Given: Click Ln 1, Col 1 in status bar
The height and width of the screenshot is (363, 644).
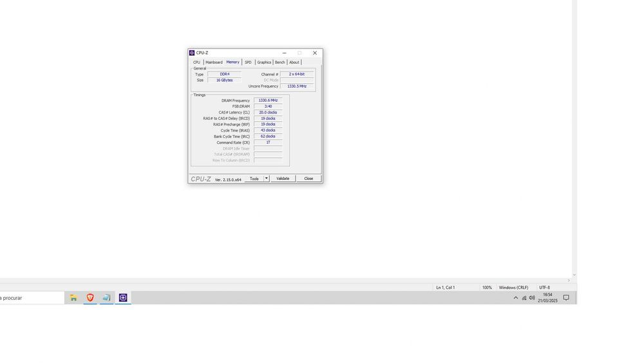Looking at the screenshot, I should pyautogui.click(x=445, y=288).
